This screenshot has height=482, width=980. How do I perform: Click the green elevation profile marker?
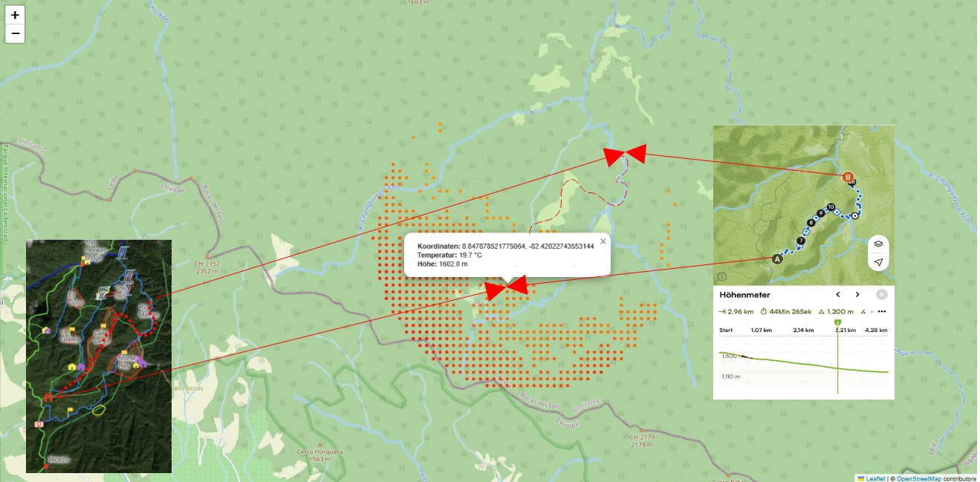(x=838, y=323)
